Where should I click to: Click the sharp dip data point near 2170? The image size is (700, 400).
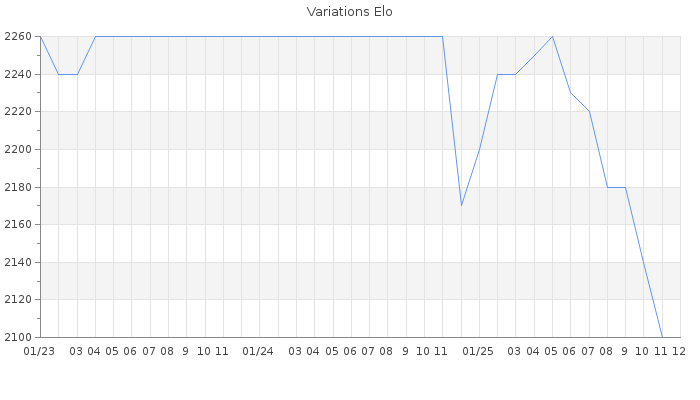point(461,205)
